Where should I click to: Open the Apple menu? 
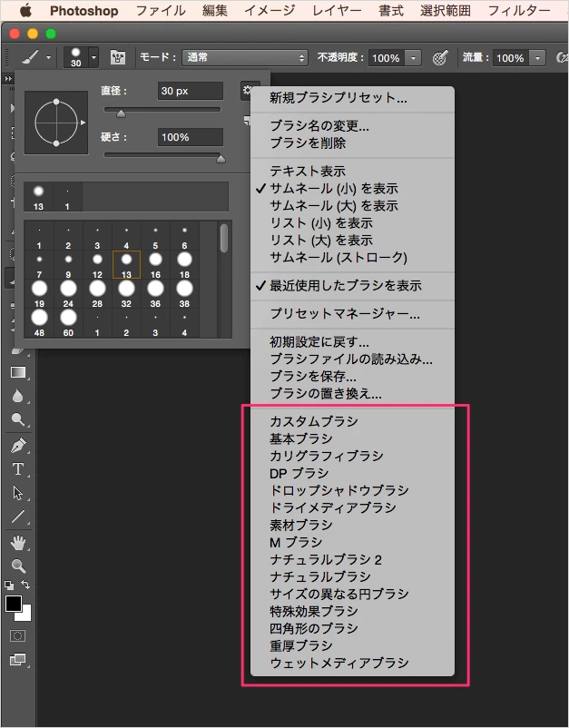25,10
